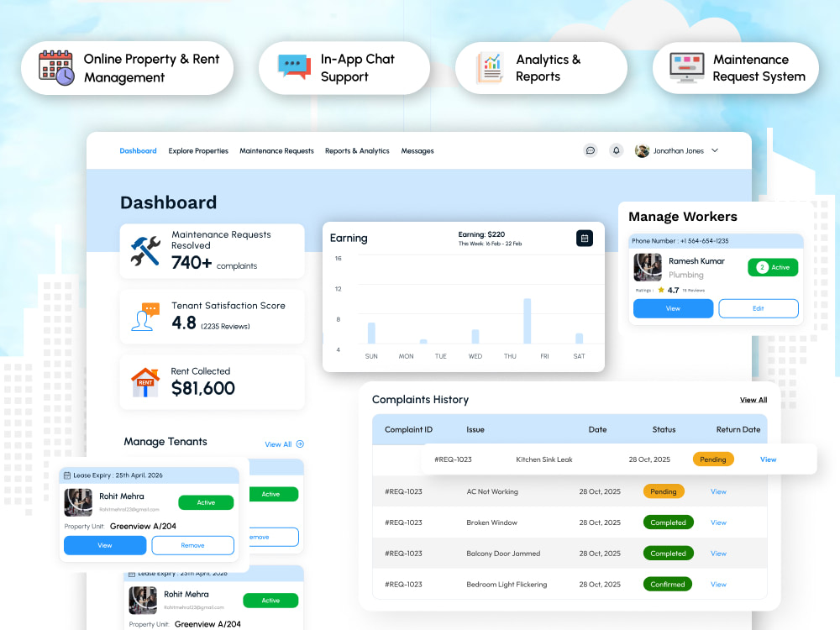This screenshot has width=840, height=630.
Task: Click Ramesh Kumar worker photo
Action: click(x=648, y=267)
